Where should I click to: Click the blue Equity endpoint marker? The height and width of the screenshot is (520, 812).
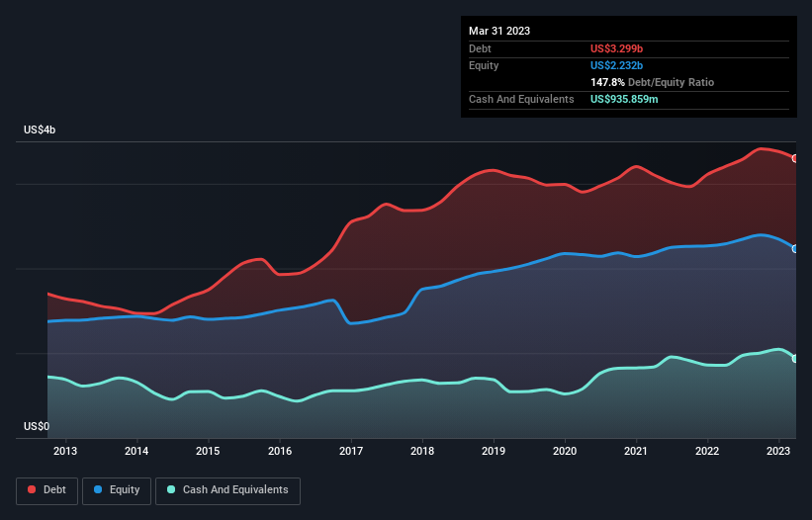click(x=795, y=249)
